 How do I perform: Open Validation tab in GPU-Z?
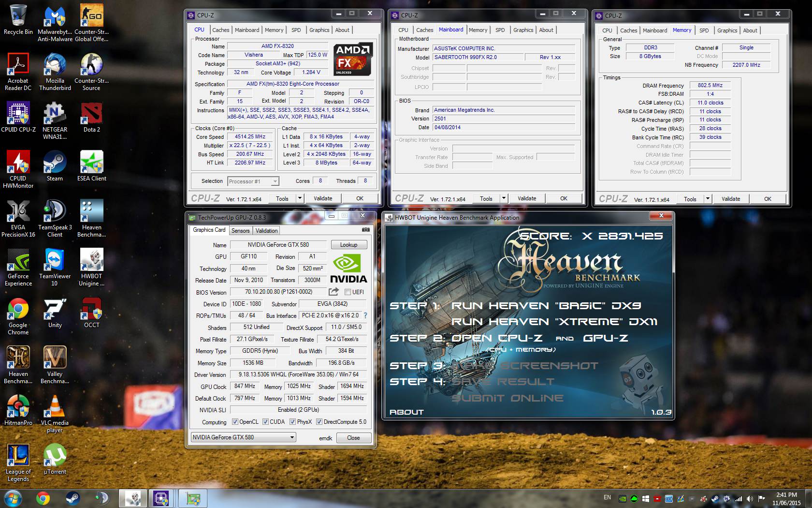point(266,231)
